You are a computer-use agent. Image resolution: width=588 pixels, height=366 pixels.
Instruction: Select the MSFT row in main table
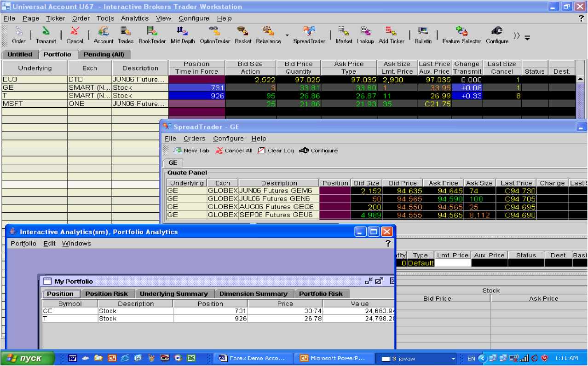point(288,104)
